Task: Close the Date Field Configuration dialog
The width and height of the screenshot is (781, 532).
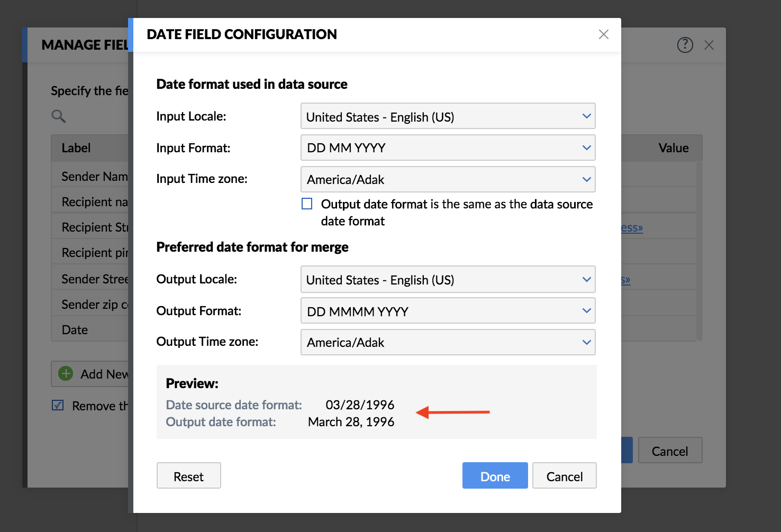Action: click(603, 34)
